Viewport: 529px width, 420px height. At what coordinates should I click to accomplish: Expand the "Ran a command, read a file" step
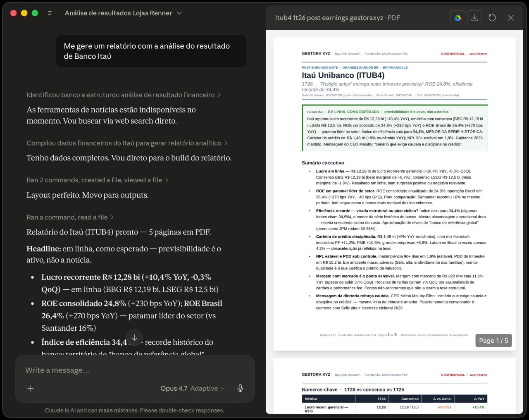(70, 217)
